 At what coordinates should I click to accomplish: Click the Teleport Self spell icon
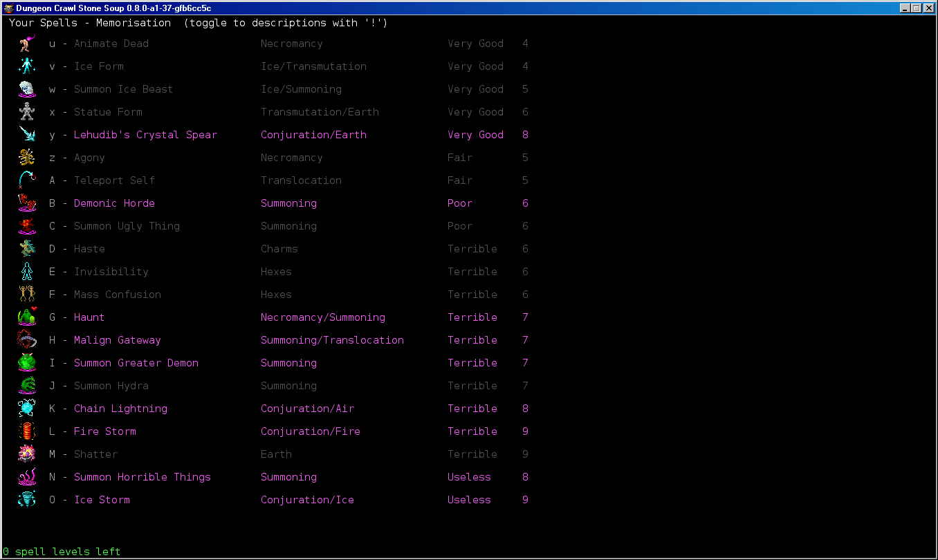pyautogui.click(x=27, y=180)
